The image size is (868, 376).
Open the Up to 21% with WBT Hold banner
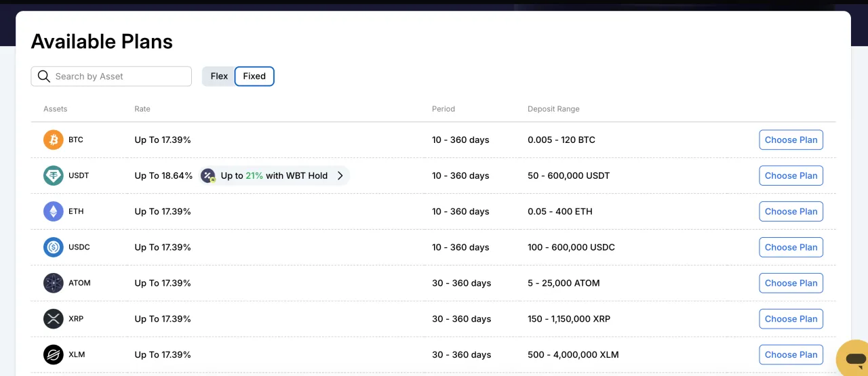point(275,176)
